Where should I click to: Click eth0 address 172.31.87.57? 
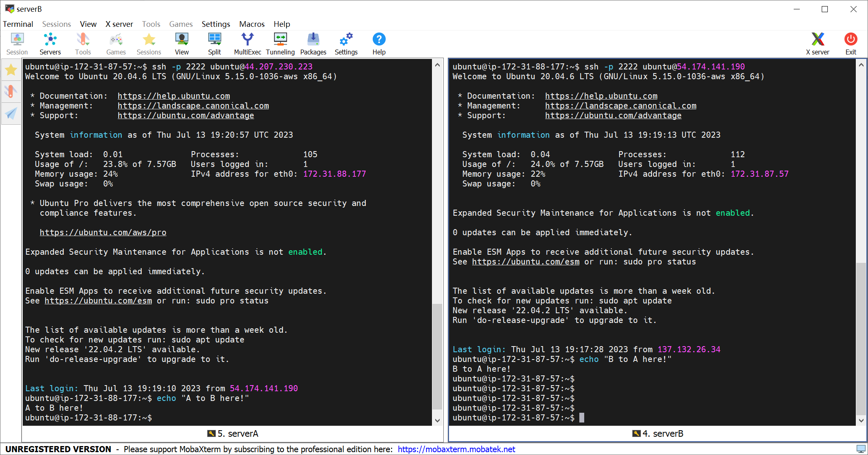pyautogui.click(x=760, y=174)
